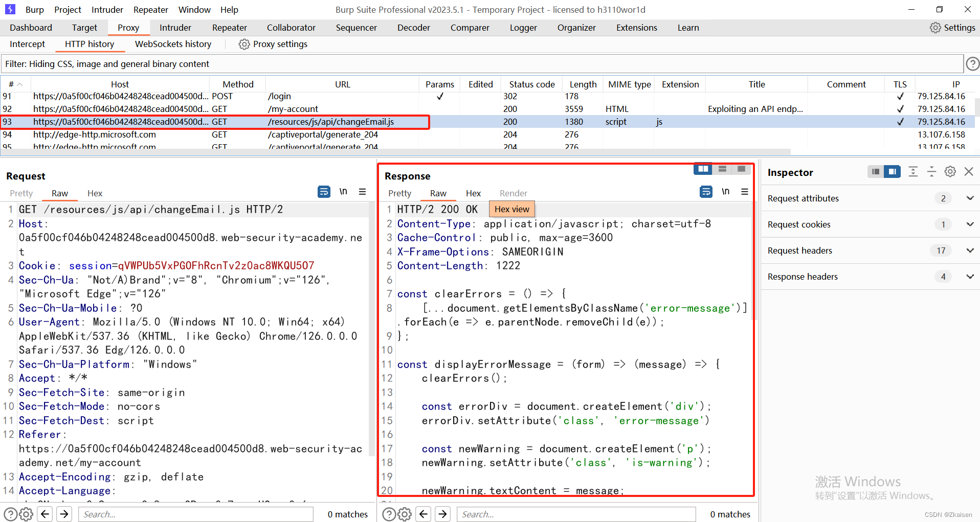Open the Inspector settings gear
980x522 pixels.
(950, 172)
